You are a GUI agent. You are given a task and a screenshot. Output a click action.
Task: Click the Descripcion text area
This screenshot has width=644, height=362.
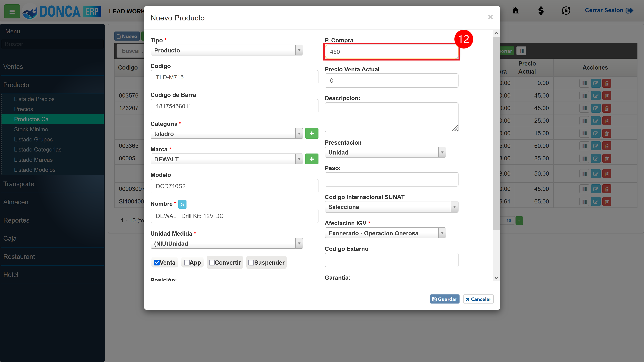(x=391, y=117)
